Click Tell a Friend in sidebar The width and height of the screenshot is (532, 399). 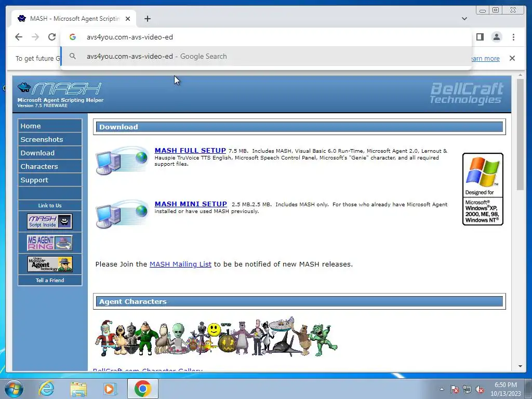pyautogui.click(x=50, y=280)
